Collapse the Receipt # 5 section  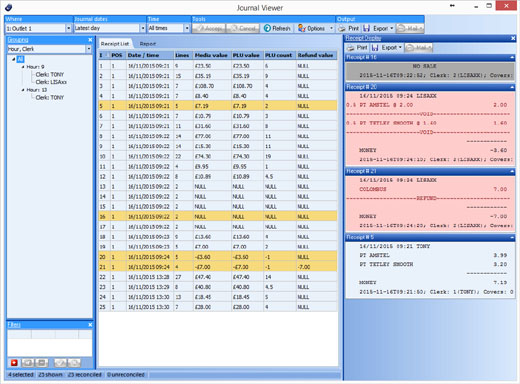(x=512, y=237)
